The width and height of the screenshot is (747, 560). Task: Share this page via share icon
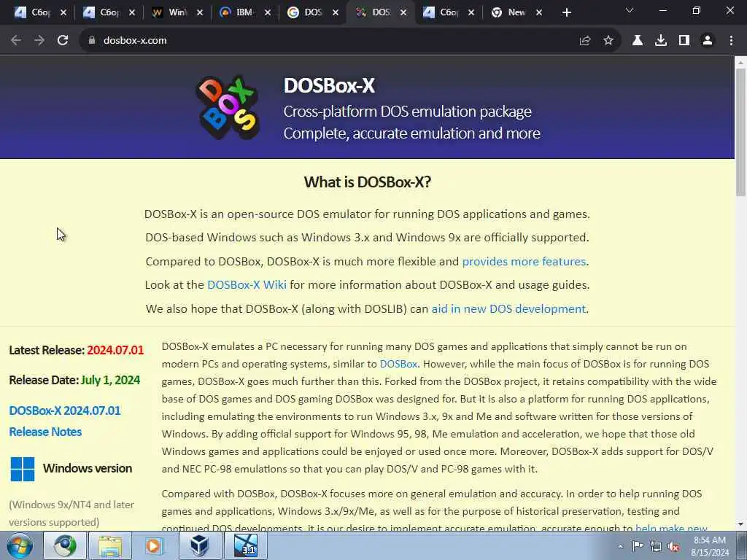(x=585, y=41)
